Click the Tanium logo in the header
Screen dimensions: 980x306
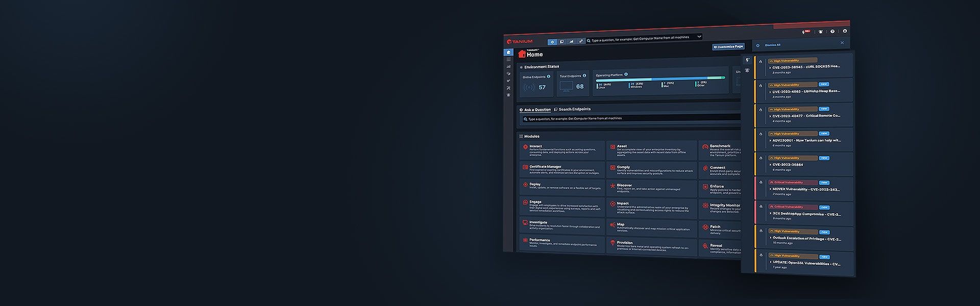click(x=520, y=41)
